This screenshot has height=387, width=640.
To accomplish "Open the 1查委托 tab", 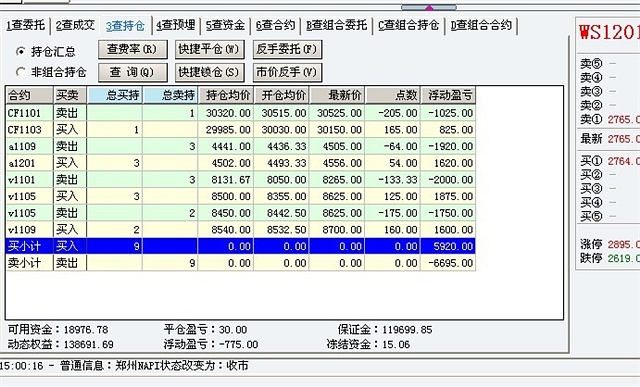I will (x=25, y=25).
